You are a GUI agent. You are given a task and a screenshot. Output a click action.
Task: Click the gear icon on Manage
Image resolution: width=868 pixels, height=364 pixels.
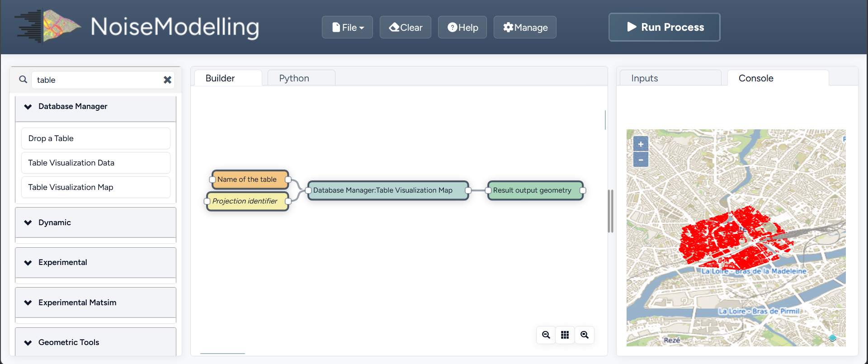click(508, 28)
